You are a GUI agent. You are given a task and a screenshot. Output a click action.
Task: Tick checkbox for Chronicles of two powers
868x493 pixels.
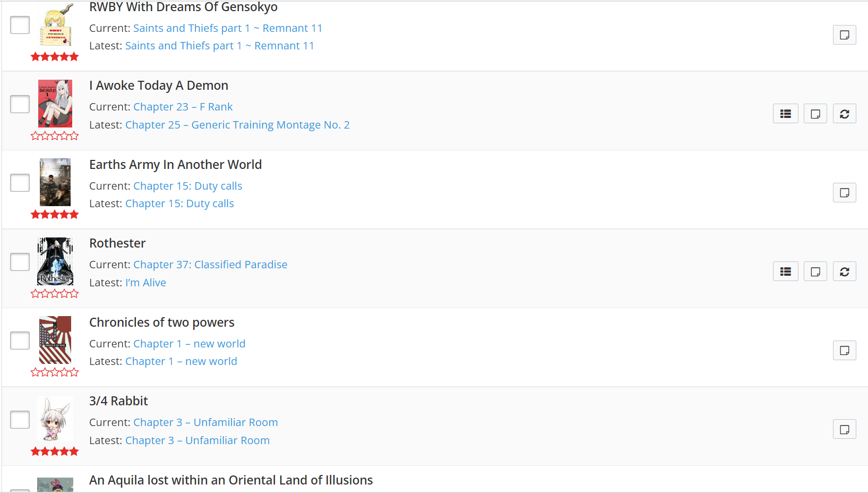(x=20, y=341)
